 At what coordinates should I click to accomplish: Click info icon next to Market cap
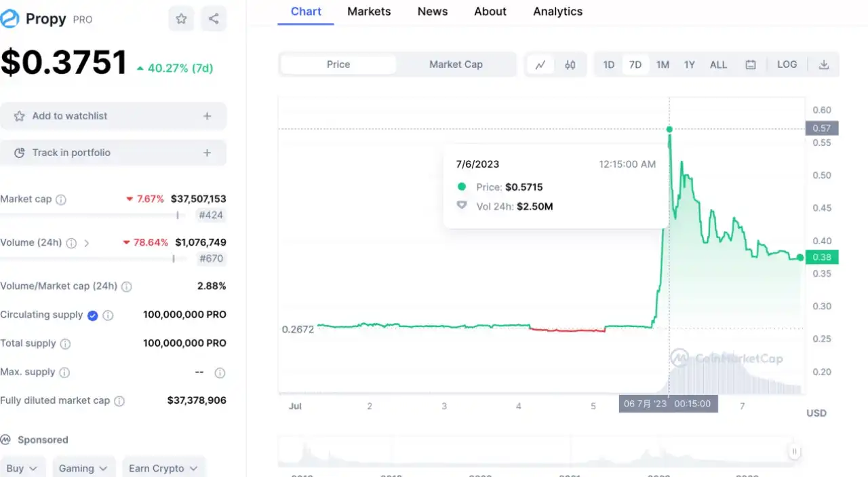point(61,199)
